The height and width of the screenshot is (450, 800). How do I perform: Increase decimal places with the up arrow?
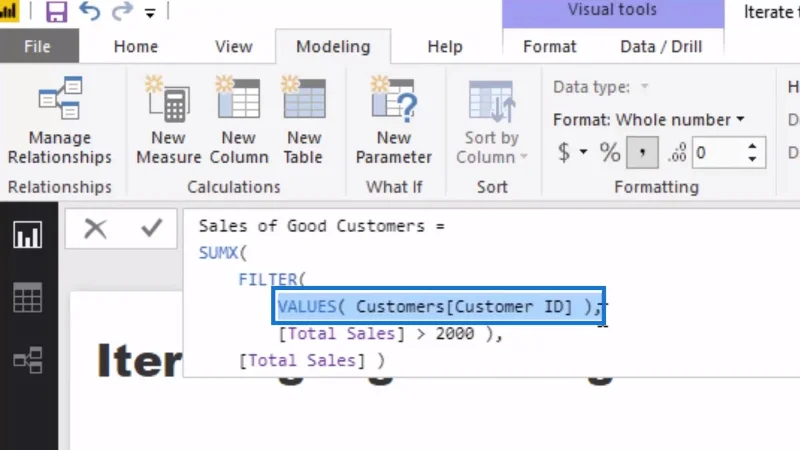click(x=753, y=146)
